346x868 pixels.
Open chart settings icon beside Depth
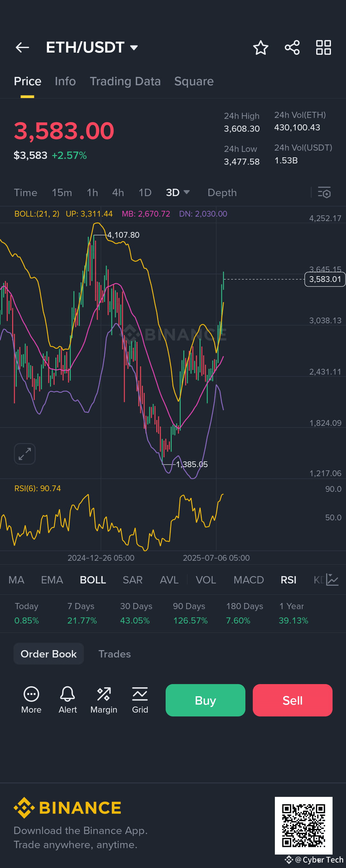(324, 192)
